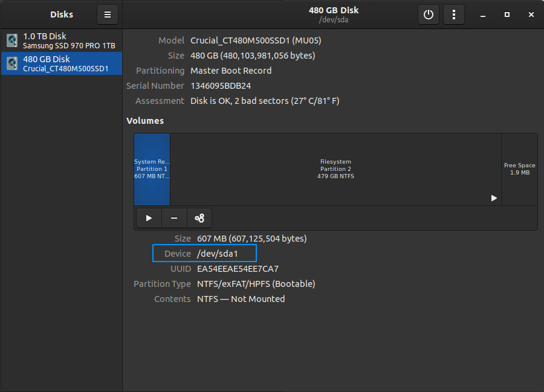Click the 480 GB Disk window title

pos(334,10)
